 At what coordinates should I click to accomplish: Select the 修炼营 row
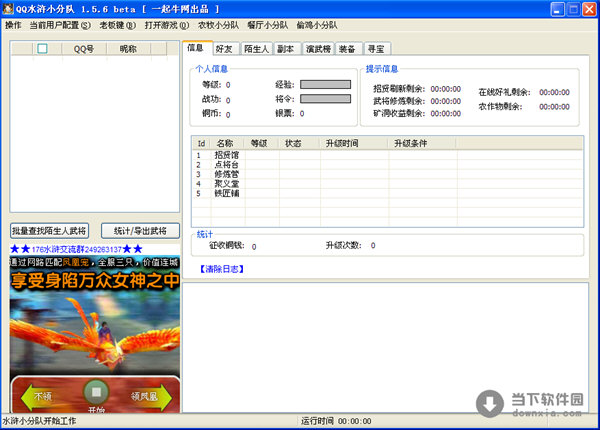(x=388, y=174)
